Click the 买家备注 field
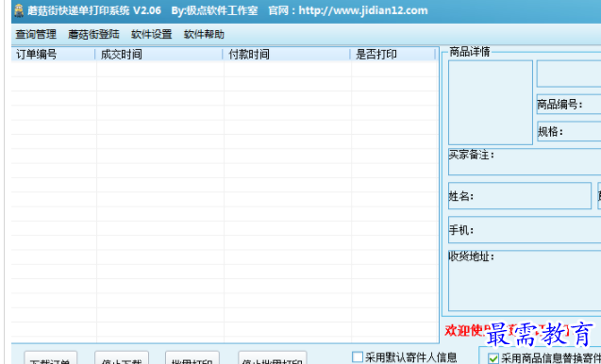This screenshot has height=364, width=601. [525, 161]
